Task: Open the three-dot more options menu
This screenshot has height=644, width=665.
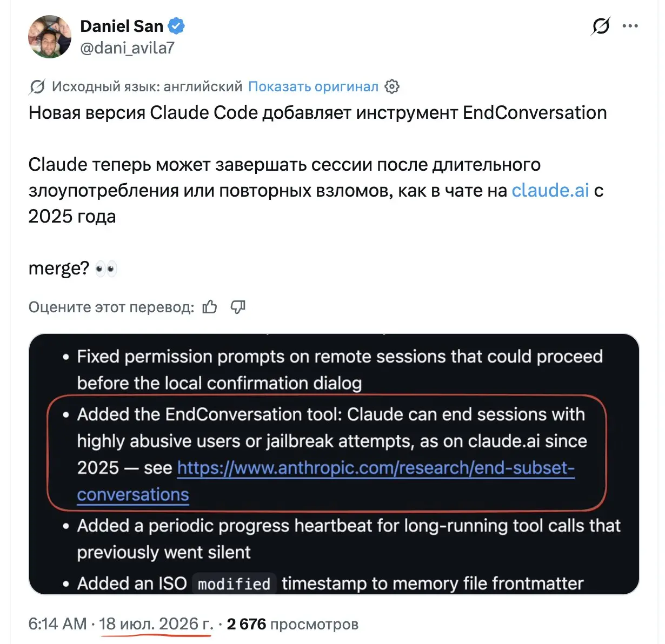Action: (x=630, y=26)
